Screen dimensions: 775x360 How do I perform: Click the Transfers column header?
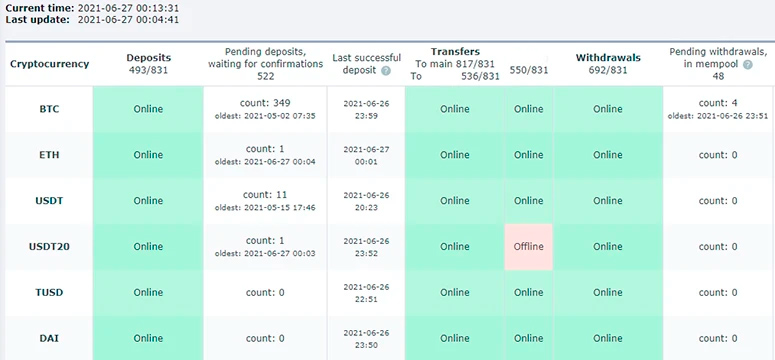tap(455, 51)
